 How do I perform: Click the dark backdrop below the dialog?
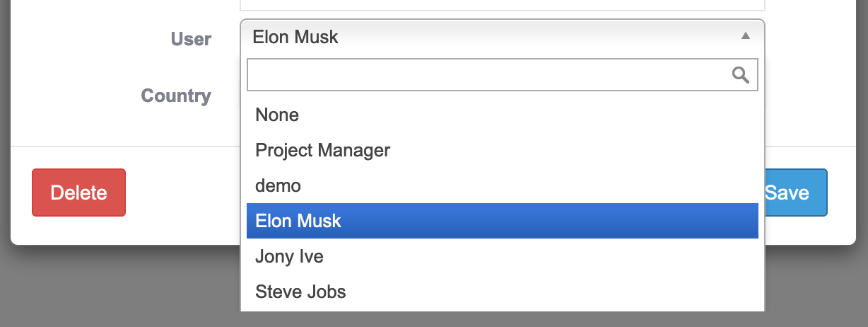[x=120, y=290]
